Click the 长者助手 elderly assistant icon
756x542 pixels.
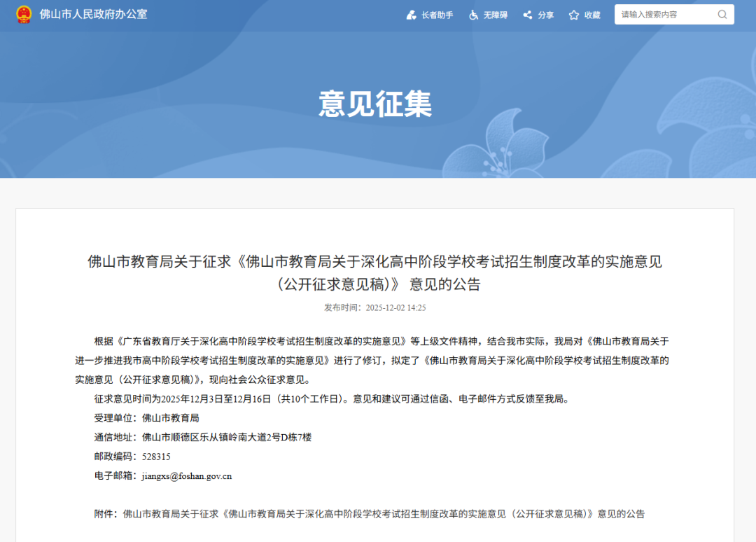click(x=412, y=15)
